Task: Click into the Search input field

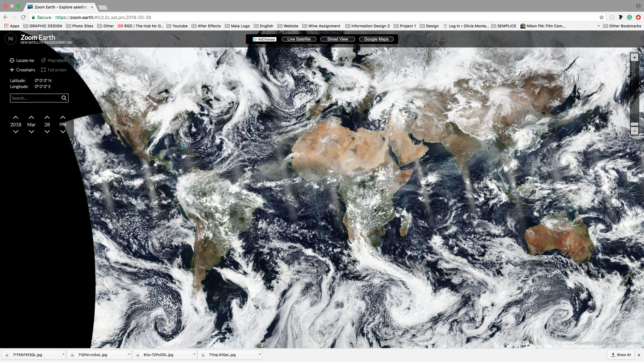Action: point(35,98)
